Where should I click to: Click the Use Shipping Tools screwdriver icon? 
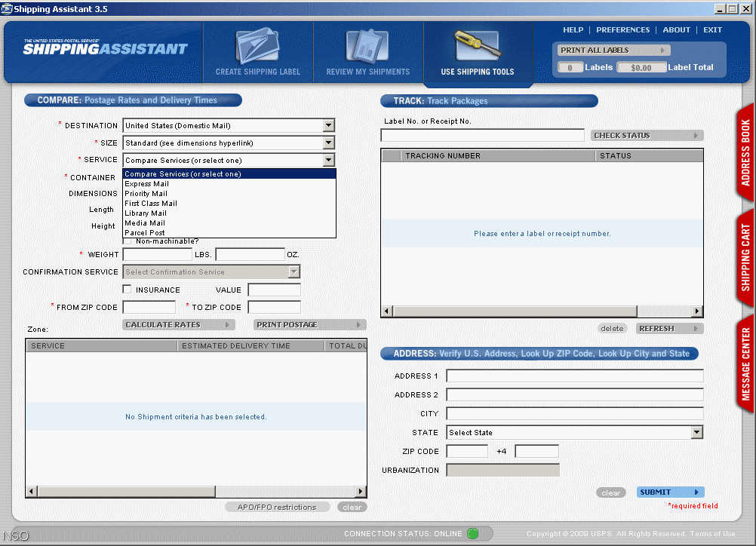pyautogui.click(x=478, y=47)
